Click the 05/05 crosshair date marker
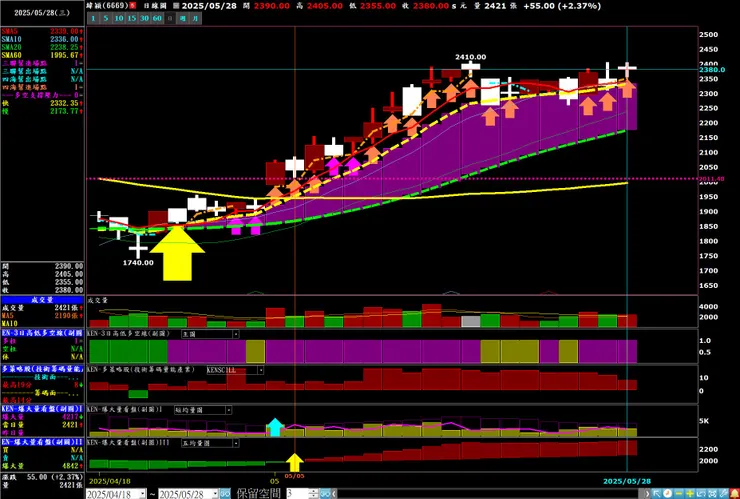The width and height of the screenshot is (740, 499). click(x=294, y=475)
